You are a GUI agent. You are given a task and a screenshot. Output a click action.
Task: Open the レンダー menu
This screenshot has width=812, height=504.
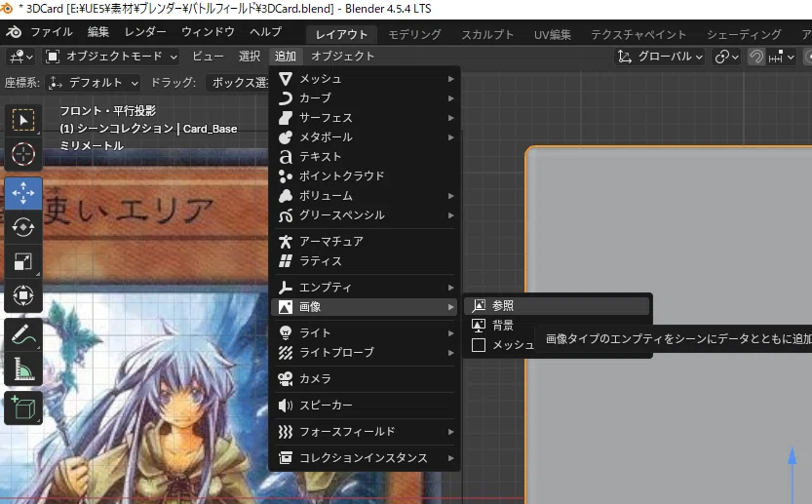[x=145, y=32]
